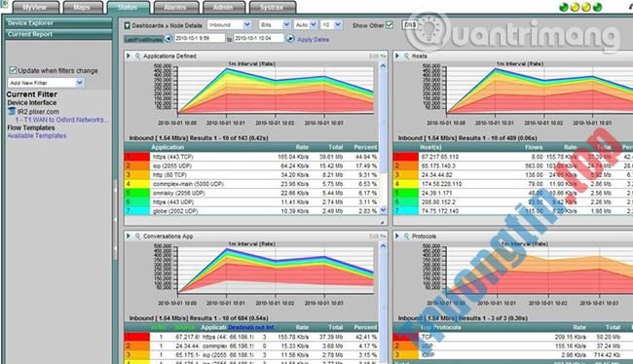Viewport: 633px width, 364px height.
Task: Open the T1 WAN to Oxford Networks link
Action: pyautogui.click(x=61, y=120)
